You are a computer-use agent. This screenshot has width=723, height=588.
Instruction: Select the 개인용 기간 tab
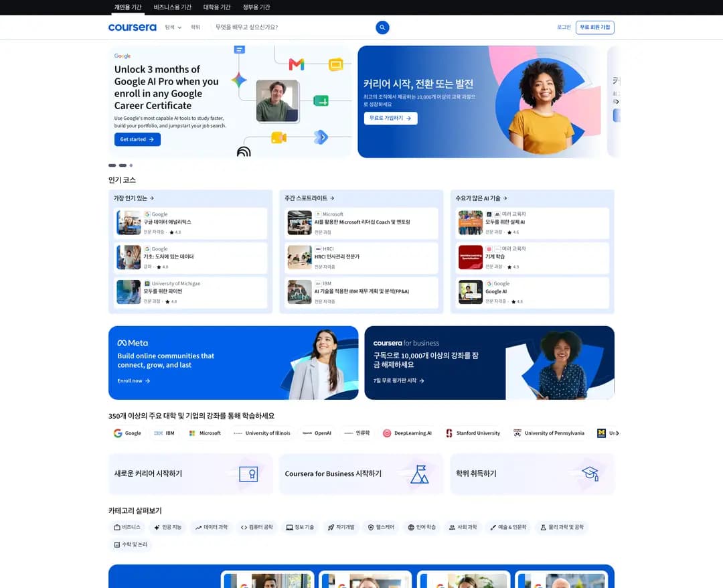point(128,7)
